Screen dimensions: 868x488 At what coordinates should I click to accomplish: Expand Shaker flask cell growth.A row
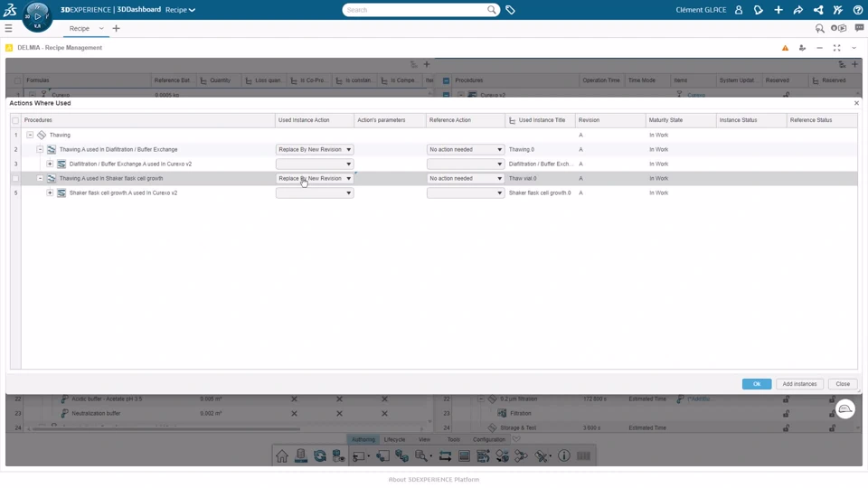click(x=50, y=192)
